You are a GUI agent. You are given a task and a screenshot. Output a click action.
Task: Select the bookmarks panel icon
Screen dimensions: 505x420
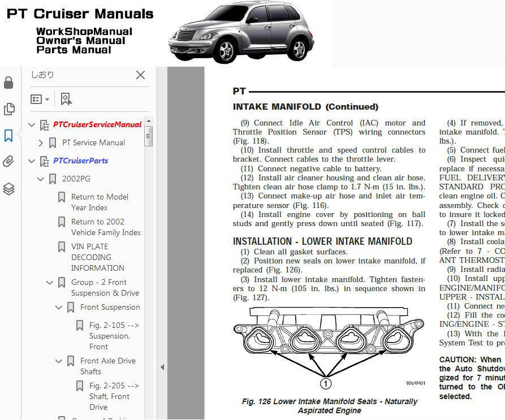(x=8, y=136)
